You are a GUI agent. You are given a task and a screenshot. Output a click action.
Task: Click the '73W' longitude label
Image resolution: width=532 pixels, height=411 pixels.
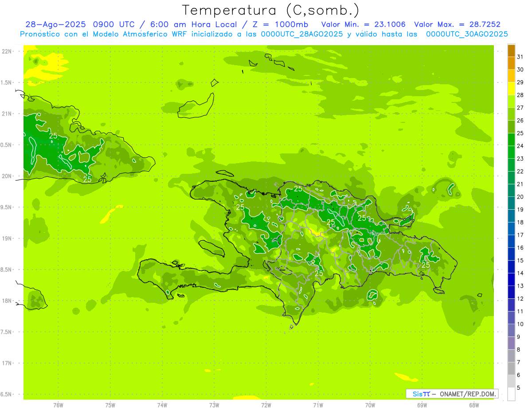(214, 405)
